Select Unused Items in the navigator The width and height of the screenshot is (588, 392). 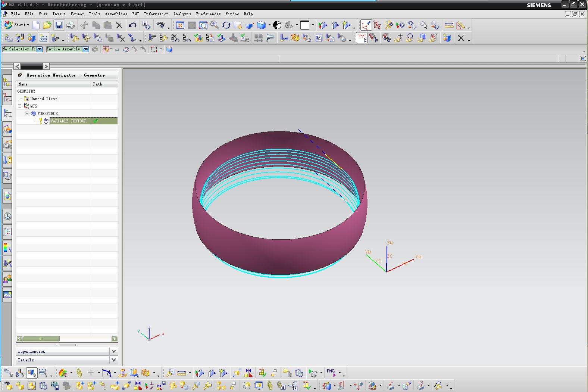(44, 99)
